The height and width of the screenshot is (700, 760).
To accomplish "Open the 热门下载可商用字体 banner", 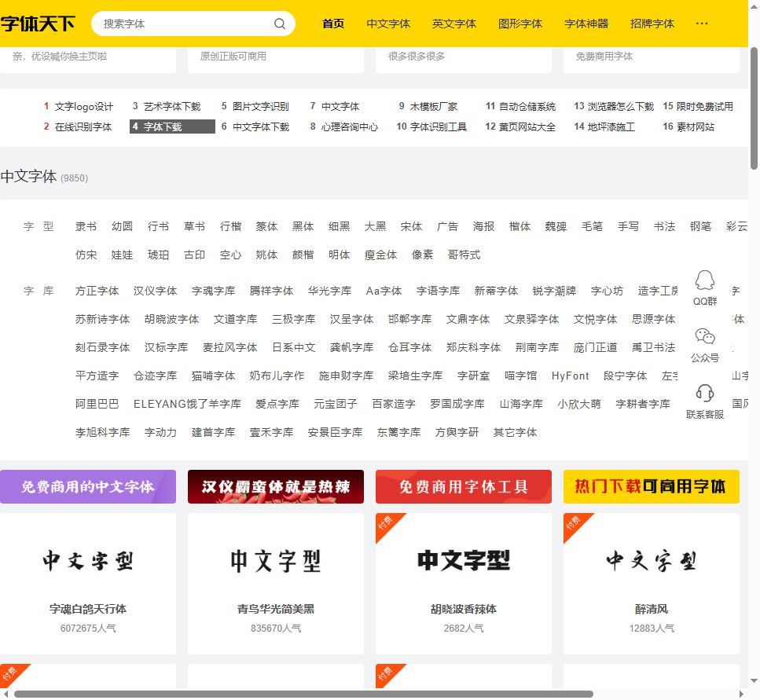I will (652, 486).
